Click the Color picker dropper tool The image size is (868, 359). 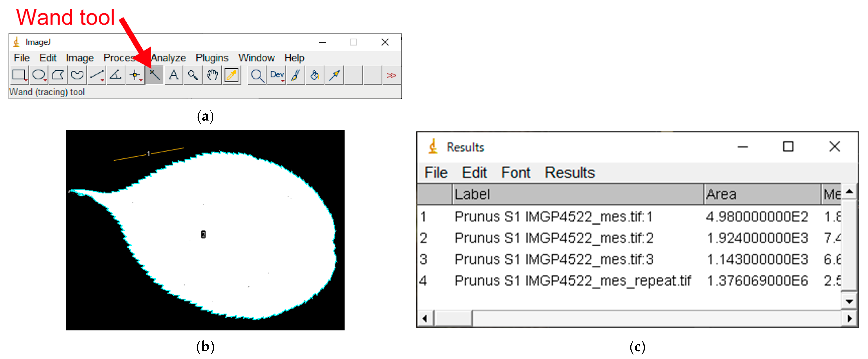[231, 75]
